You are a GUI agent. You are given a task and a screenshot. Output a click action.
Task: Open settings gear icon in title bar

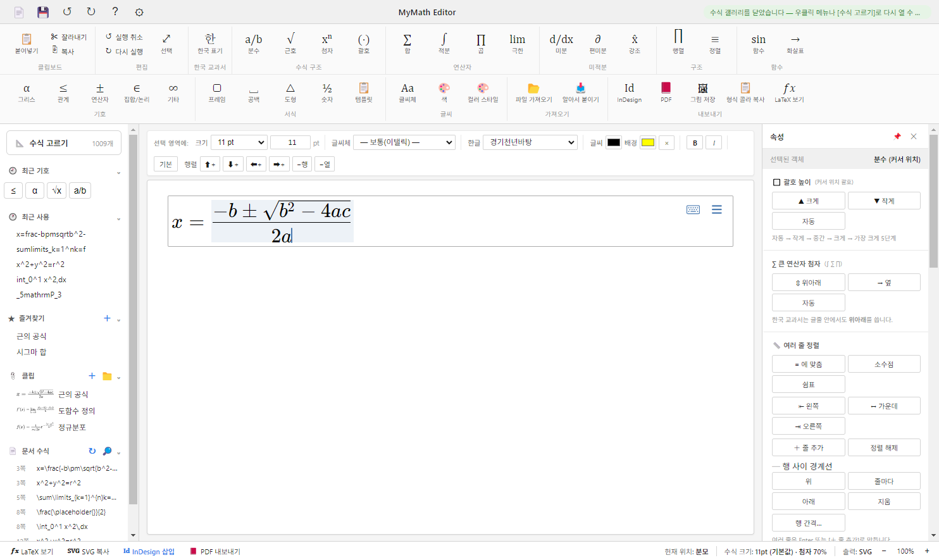pos(139,12)
